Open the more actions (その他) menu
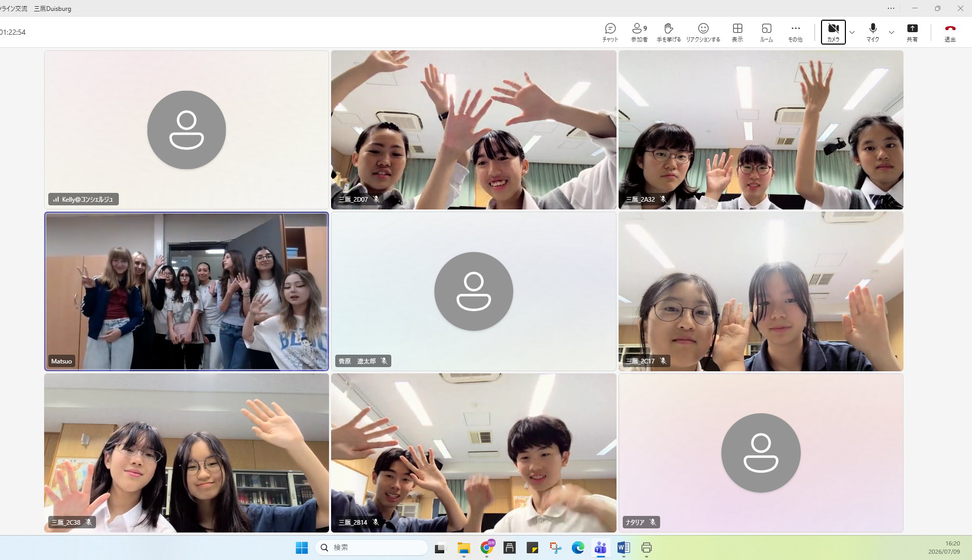Image resolution: width=972 pixels, height=560 pixels. 796,32
